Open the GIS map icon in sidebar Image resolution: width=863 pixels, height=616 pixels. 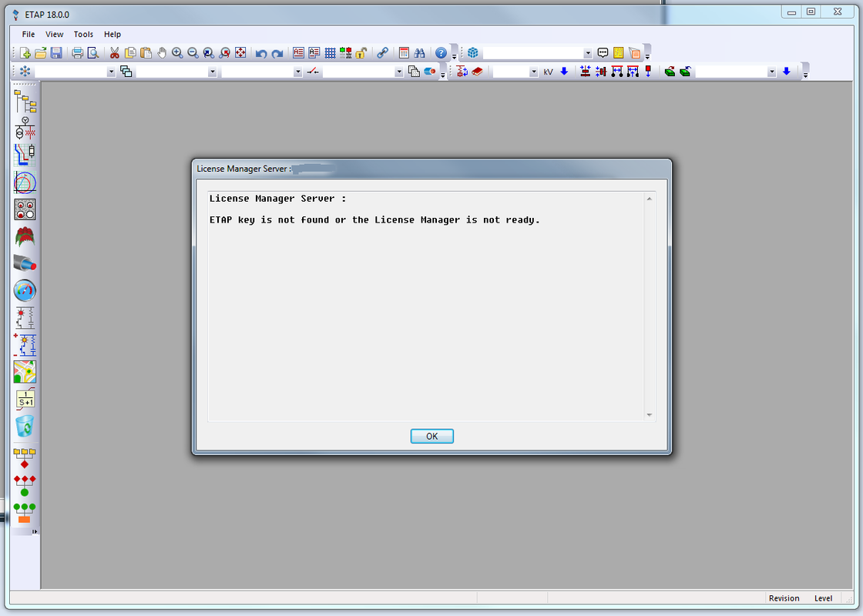25,372
